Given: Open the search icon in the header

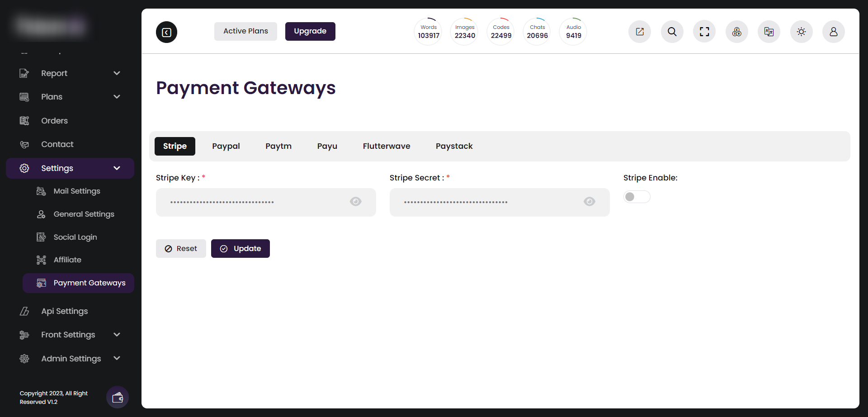Looking at the screenshot, I should coord(672,32).
